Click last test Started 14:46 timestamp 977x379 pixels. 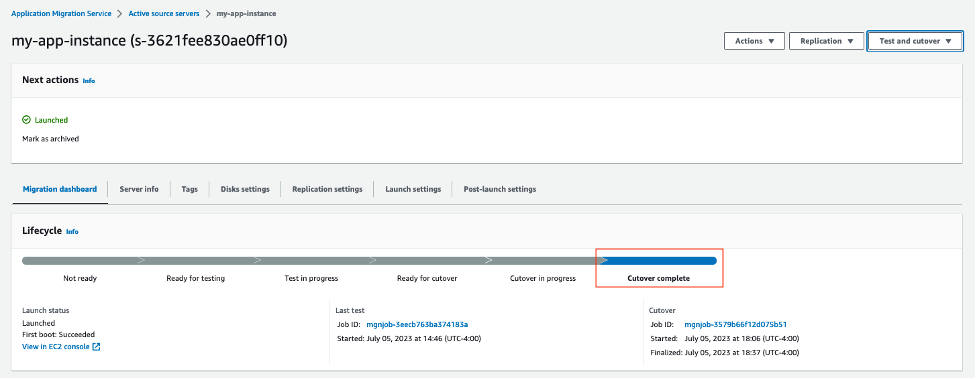pyautogui.click(x=408, y=338)
